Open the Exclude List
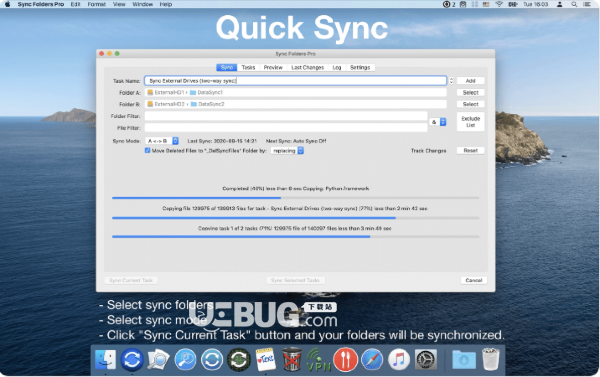Viewport: 600px width, 377px height. pyautogui.click(x=471, y=122)
